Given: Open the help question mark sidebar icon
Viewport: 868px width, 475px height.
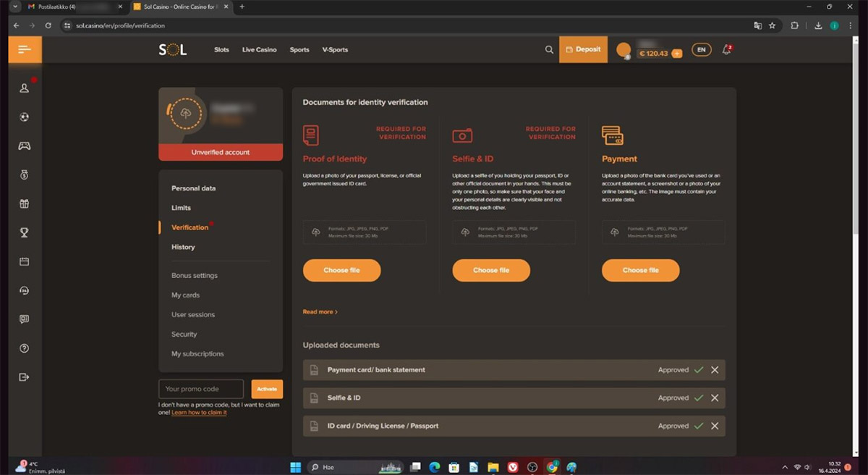Looking at the screenshot, I should pyautogui.click(x=24, y=348).
